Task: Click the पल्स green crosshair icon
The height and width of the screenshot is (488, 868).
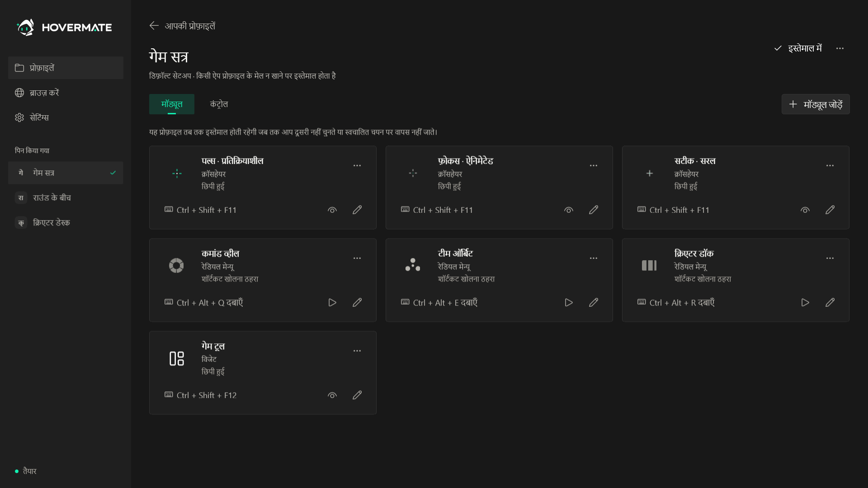Action: pyautogui.click(x=177, y=173)
